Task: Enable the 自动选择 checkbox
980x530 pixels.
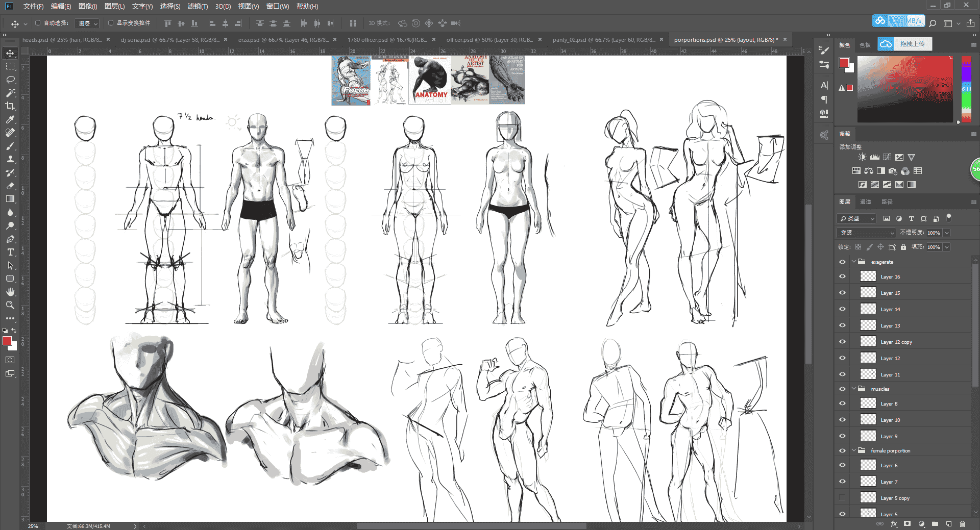Action: pyautogui.click(x=38, y=23)
